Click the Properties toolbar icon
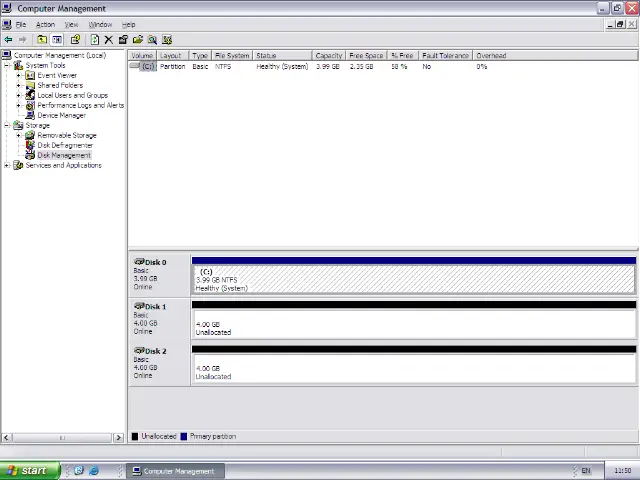Image resolution: width=640 pixels, height=480 pixels. (x=123, y=40)
